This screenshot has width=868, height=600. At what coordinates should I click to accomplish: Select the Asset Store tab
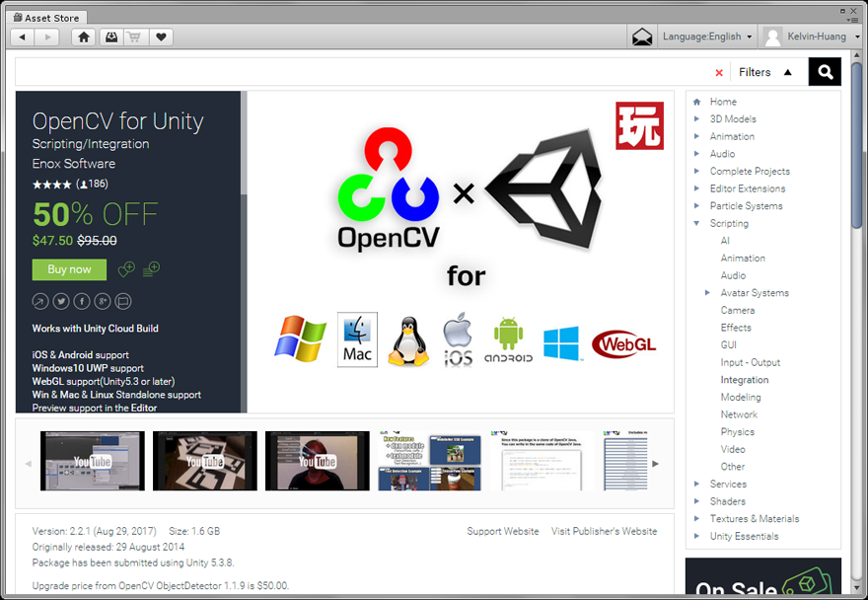[x=46, y=18]
